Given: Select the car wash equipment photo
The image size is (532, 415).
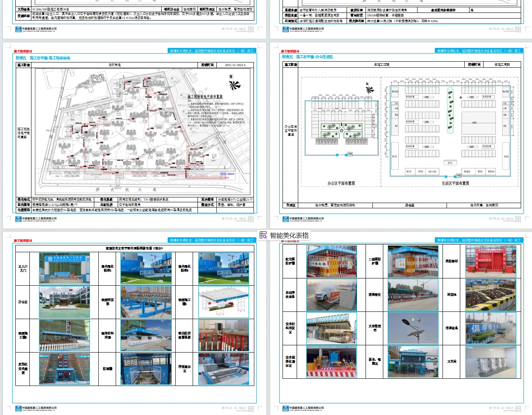Looking at the screenshot, I should click(x=332, y=295).
